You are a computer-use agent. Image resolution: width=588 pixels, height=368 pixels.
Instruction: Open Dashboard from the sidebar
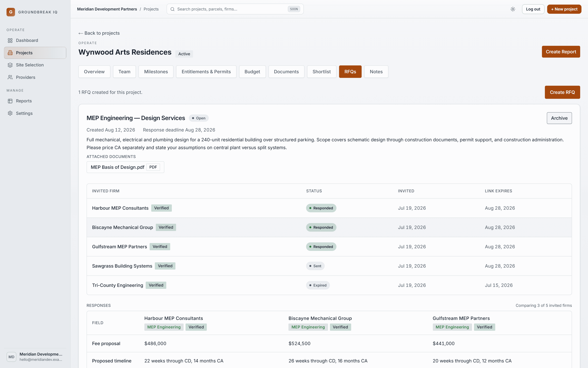(35, 40)
